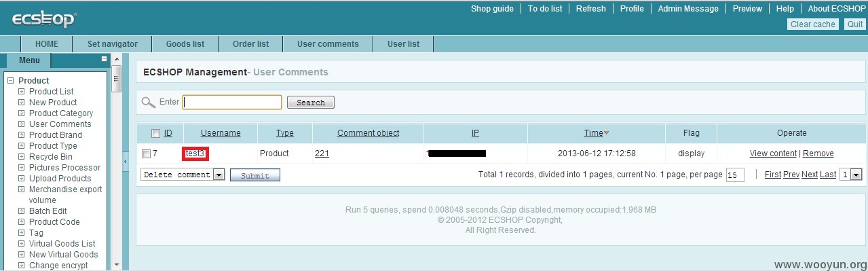Screen dimensions: 868x271
Task: Click the search magnifier icon
Action: pos(148,103)
